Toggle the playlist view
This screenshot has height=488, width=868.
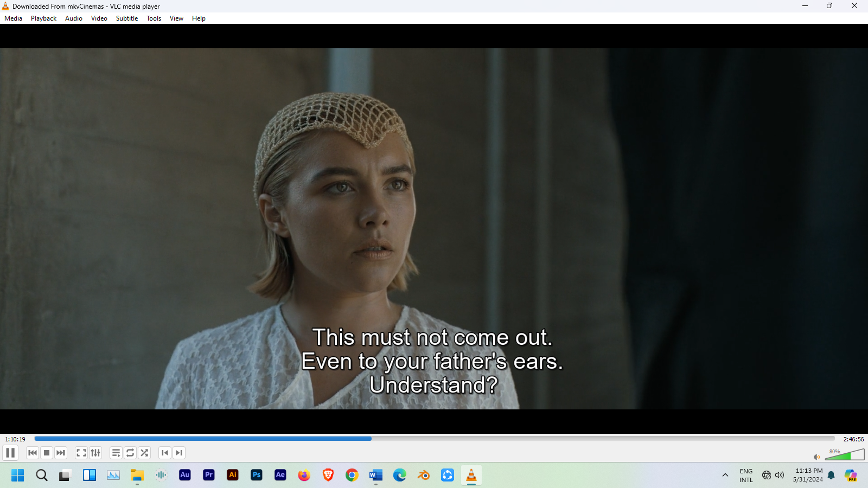click(116, 453)
